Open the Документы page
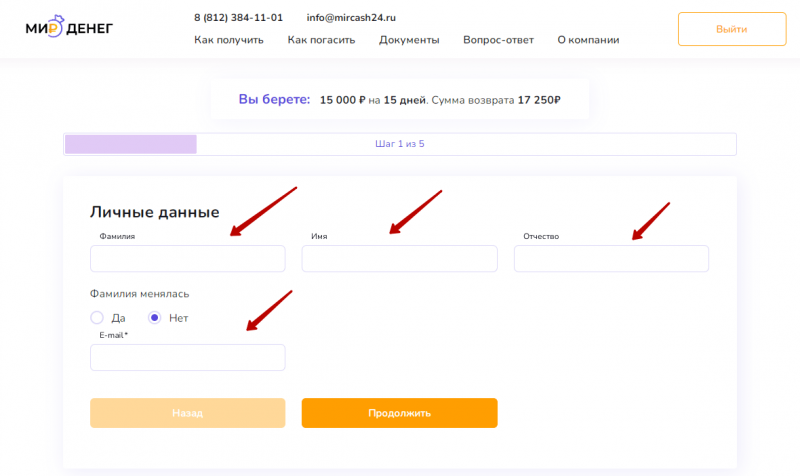Image resolution: width=800 pixels, height=476 pixels. tap(409, 40)
